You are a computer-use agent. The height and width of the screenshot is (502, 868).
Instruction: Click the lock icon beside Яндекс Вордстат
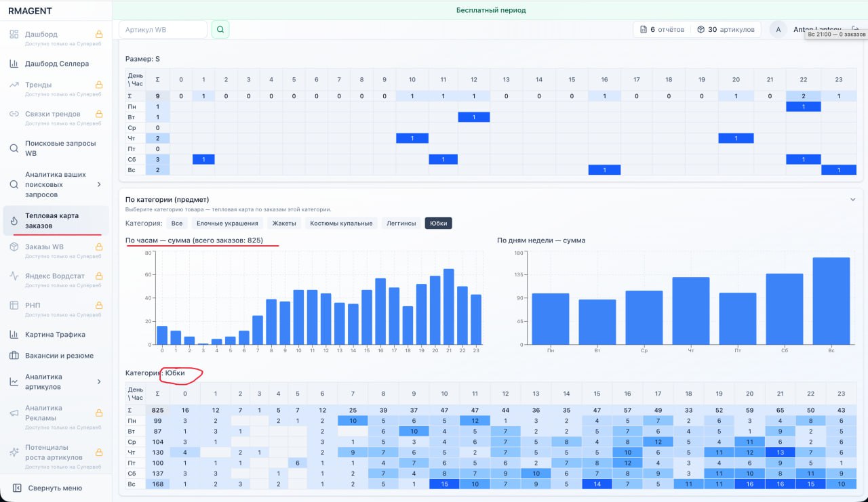[x=98, y=276]
